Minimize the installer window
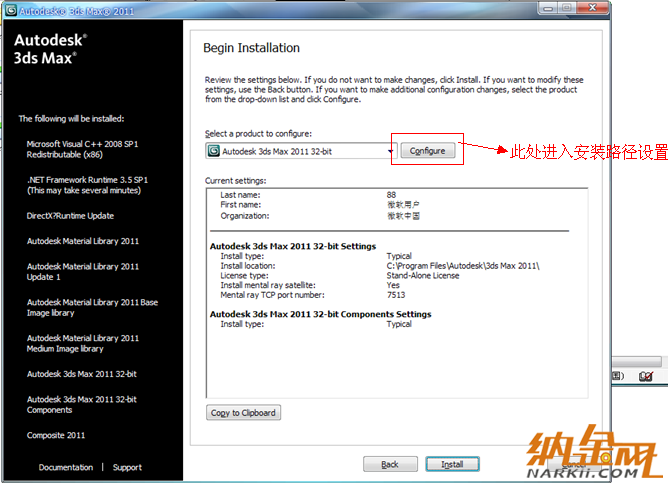The width and height of the screenshot is (668, 483). click(x=548, y=8)
